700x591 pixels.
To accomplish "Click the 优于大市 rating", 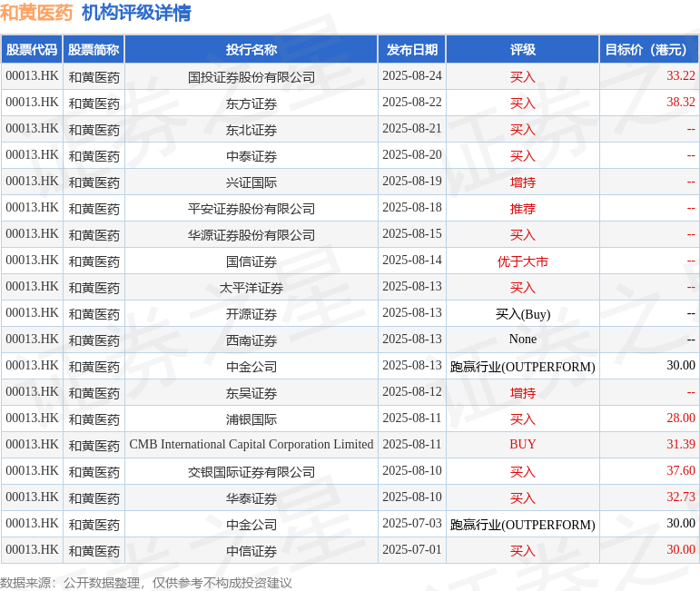I will pyautogui.click(x=523, y=261).
